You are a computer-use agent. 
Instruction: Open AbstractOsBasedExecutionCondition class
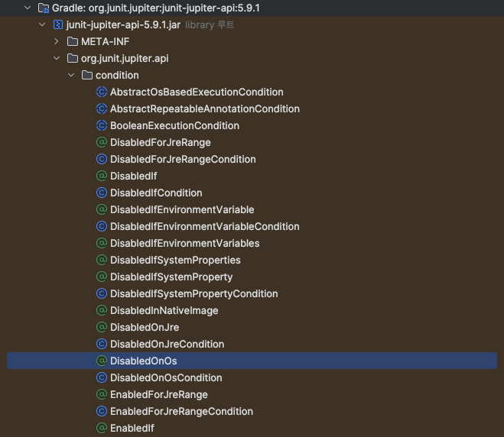(x=197, y=92)
